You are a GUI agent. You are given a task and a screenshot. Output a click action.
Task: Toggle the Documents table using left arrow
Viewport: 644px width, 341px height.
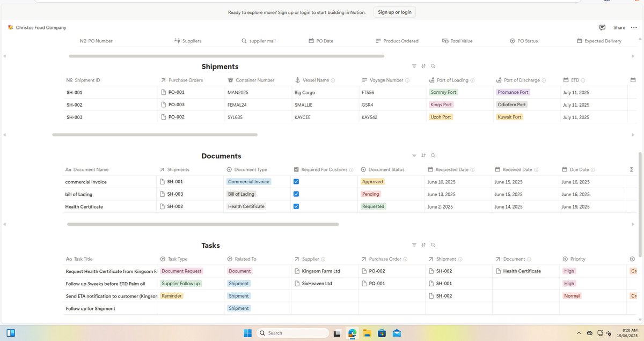[x=4, y=224]
